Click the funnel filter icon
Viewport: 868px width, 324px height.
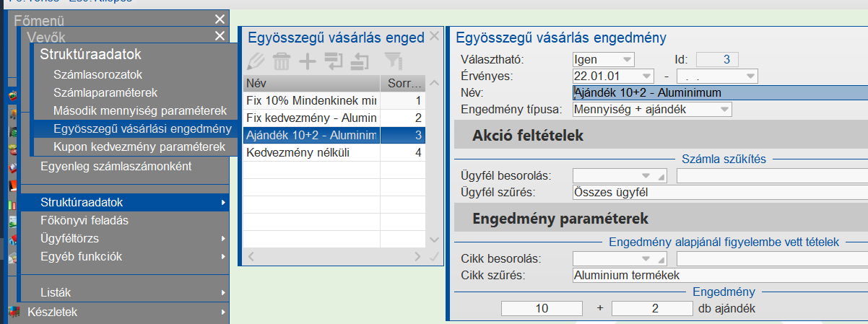(392, 61)
